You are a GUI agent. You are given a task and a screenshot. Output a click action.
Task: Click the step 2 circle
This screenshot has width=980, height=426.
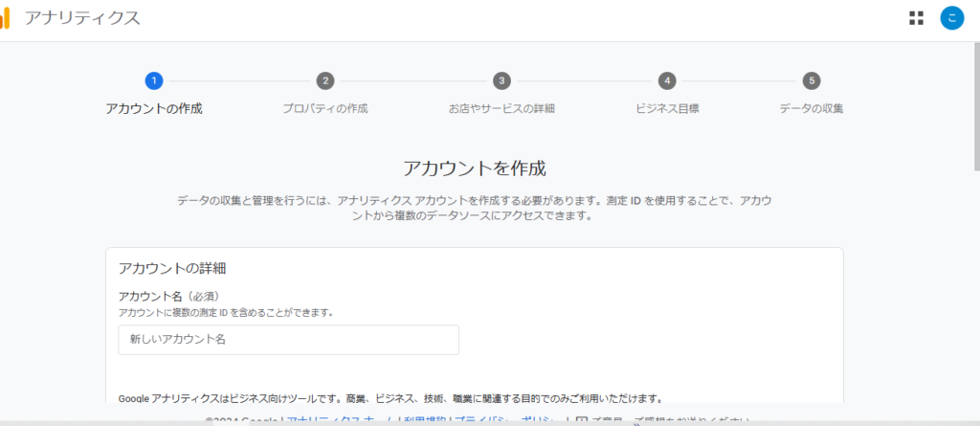[x=325, y=80]
